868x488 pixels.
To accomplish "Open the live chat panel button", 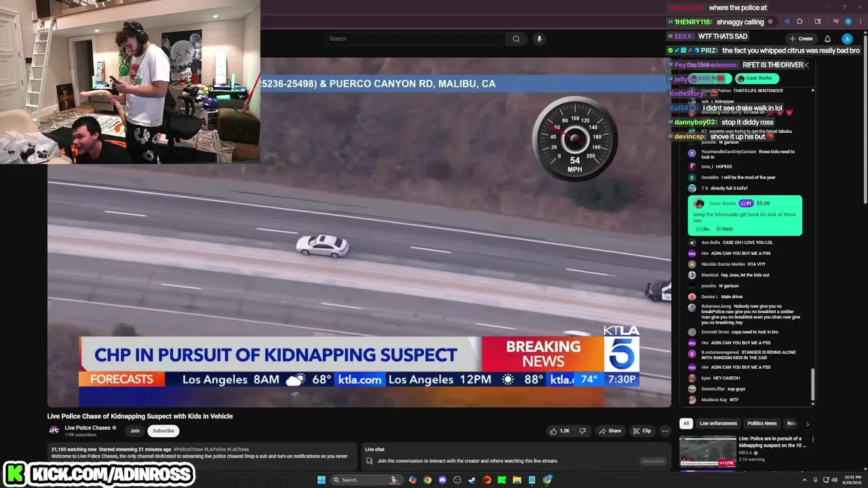I will click(x=652, y=461).
